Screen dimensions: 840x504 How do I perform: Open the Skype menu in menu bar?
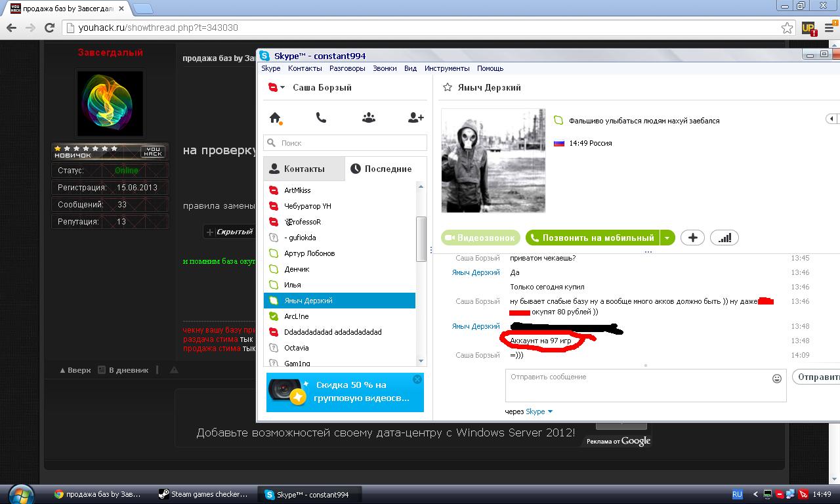point(270,68)
